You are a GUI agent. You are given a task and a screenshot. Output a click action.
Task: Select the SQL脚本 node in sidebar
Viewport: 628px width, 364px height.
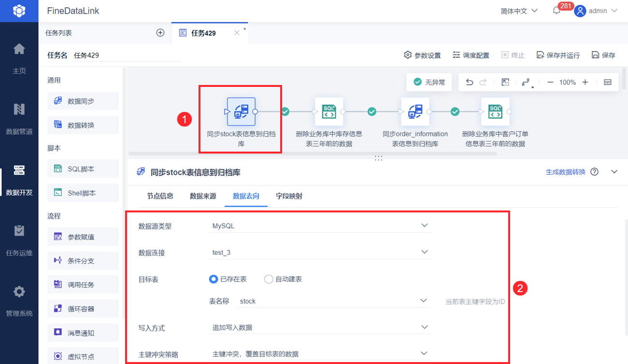coord(83,168)
